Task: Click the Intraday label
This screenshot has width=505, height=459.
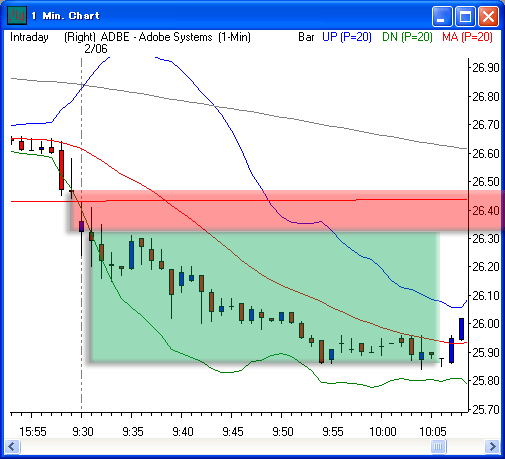Action: pos(29,37)
